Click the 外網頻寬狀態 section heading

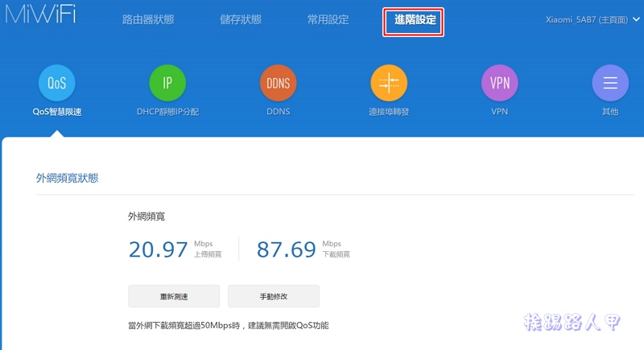[67, 178]
